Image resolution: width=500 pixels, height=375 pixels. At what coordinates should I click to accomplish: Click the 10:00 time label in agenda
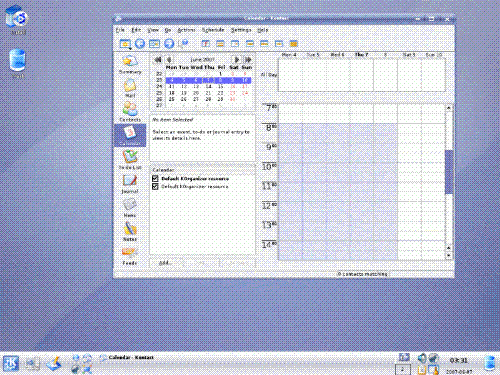coord(269,166)
